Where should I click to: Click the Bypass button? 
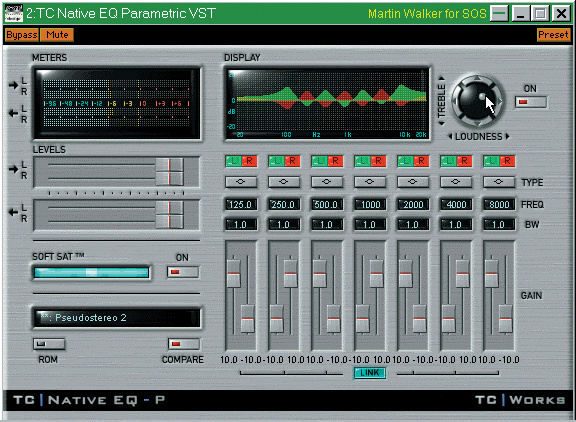22,35
